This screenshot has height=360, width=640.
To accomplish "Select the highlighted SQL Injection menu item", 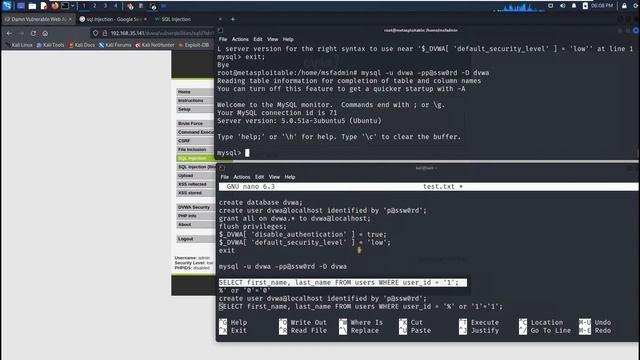I will click(x=195, y=158).
